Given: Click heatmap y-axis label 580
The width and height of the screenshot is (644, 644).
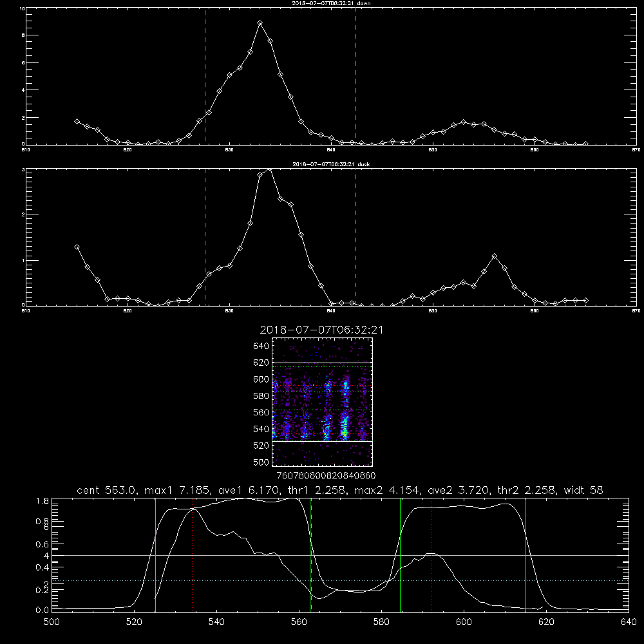Looking at the screenshot, I should (261, 396).
